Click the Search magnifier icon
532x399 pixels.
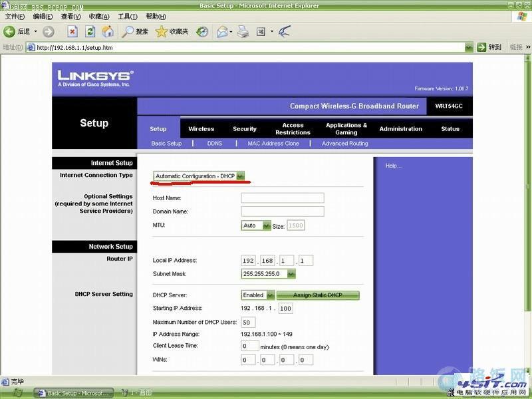[x=128, y=31]
